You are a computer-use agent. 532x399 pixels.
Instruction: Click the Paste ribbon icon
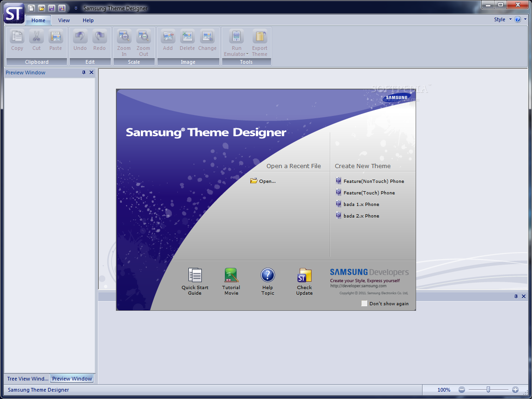pos(55,36)
